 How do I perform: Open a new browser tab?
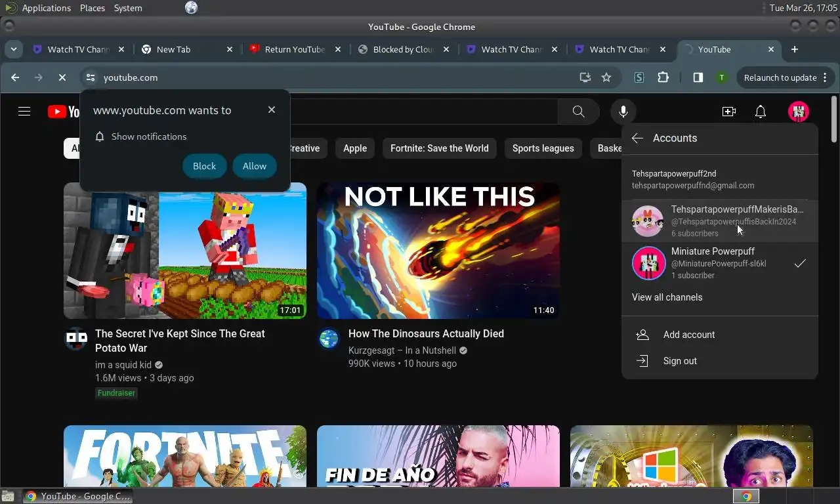(x=795, y=49)
